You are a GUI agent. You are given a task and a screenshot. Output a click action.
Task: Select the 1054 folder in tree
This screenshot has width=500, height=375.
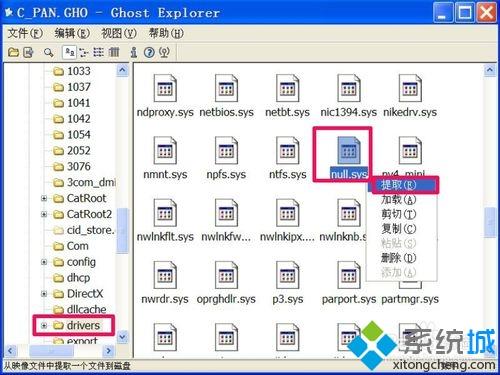pos(72,135)
